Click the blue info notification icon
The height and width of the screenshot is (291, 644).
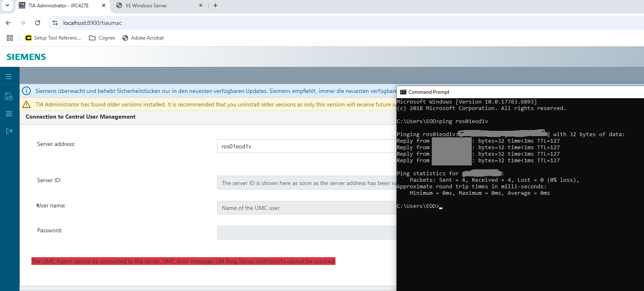coord(27,91)
